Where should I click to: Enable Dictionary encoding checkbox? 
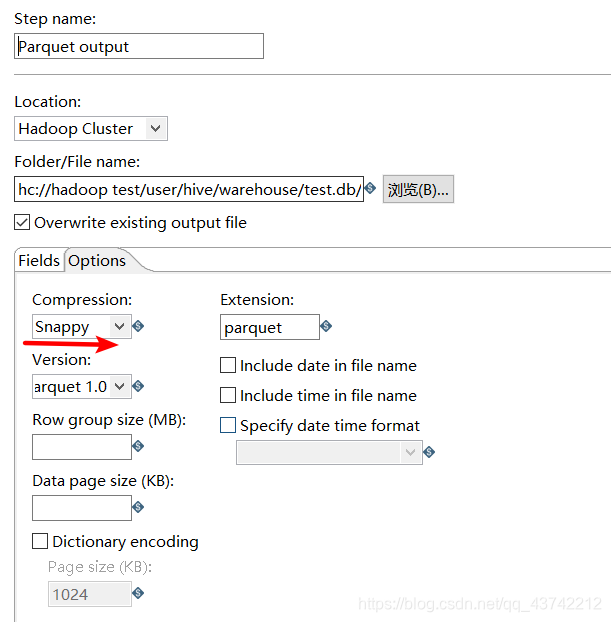click(40, 541)
